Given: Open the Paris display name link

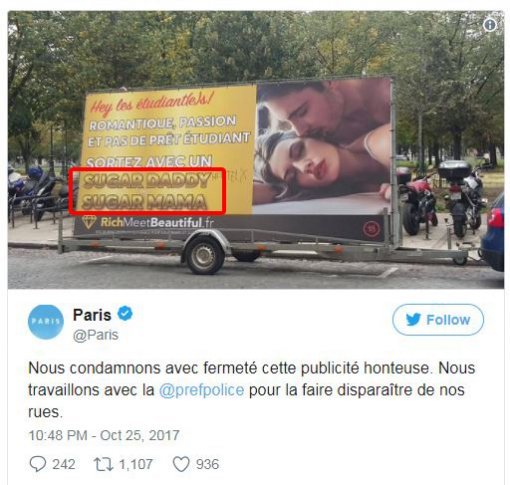Looking at the screenshot, I should [92, 315].
